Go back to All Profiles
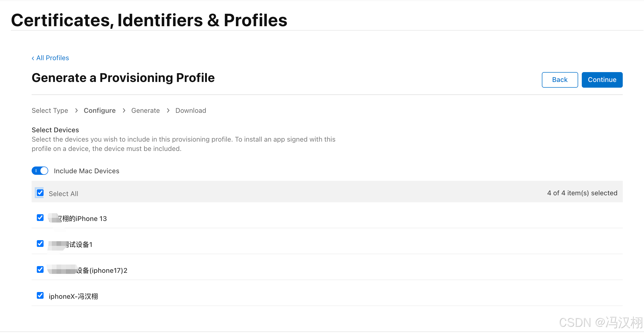This screenshot has height=333, width=644. [x=50, y=58]
